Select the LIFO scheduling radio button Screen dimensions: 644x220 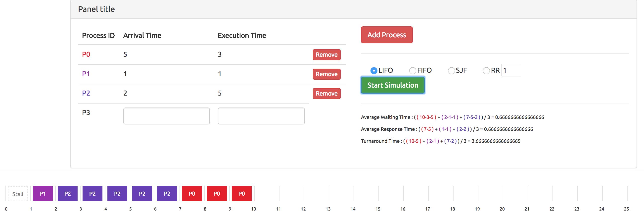tap(374, 71)
